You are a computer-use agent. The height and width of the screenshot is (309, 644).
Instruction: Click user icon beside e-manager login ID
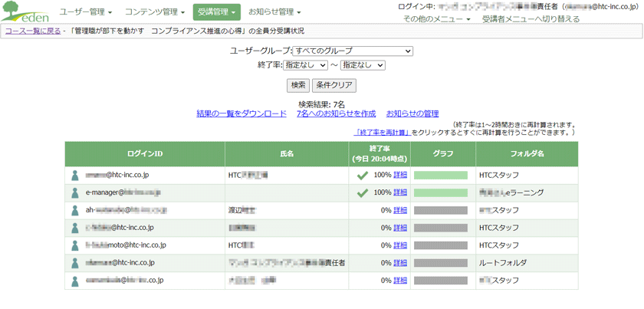point(75,192)
